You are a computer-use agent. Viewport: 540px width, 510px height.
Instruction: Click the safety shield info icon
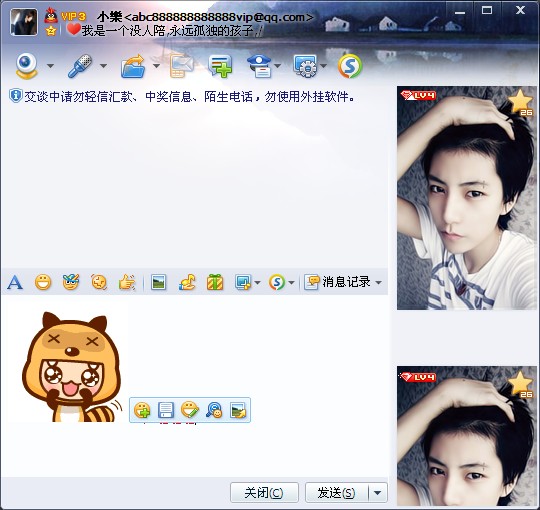tap(15, 96)
